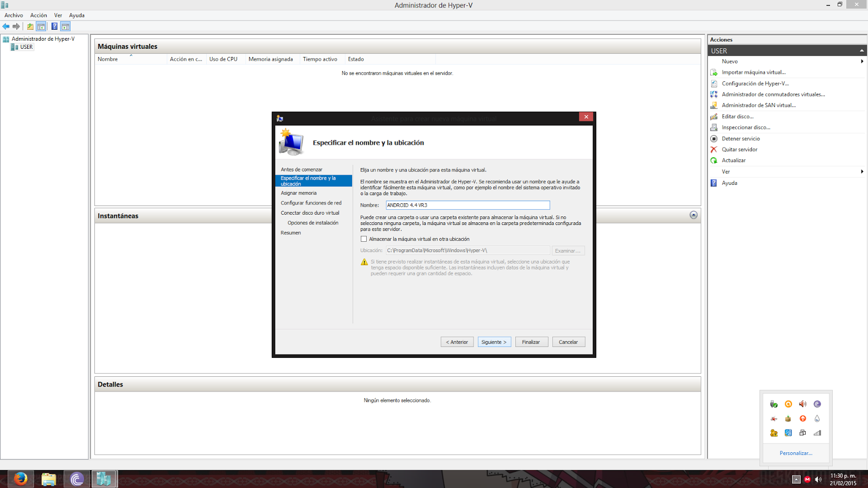Open the Ver menu in menu bar
Screen dimensions: 868x488
(58, 15)
